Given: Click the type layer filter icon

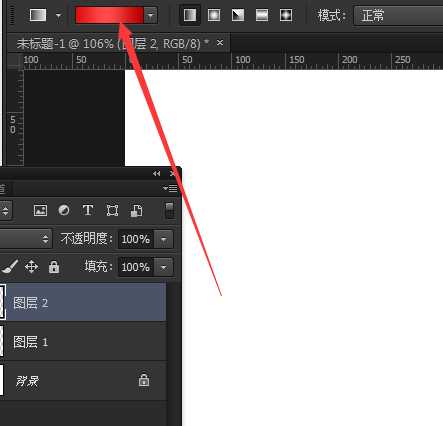Looking at the screenshot, I should click(x=88, y=210).
